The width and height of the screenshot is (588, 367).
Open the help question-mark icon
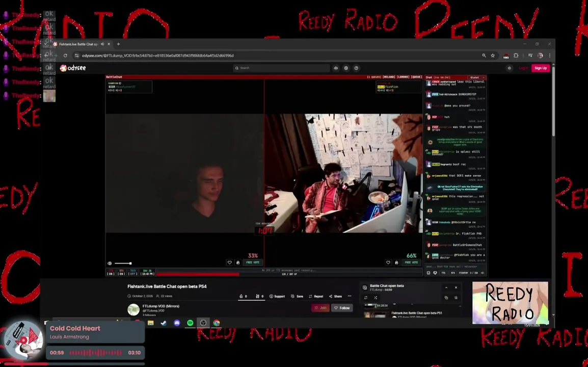(356, 68)
